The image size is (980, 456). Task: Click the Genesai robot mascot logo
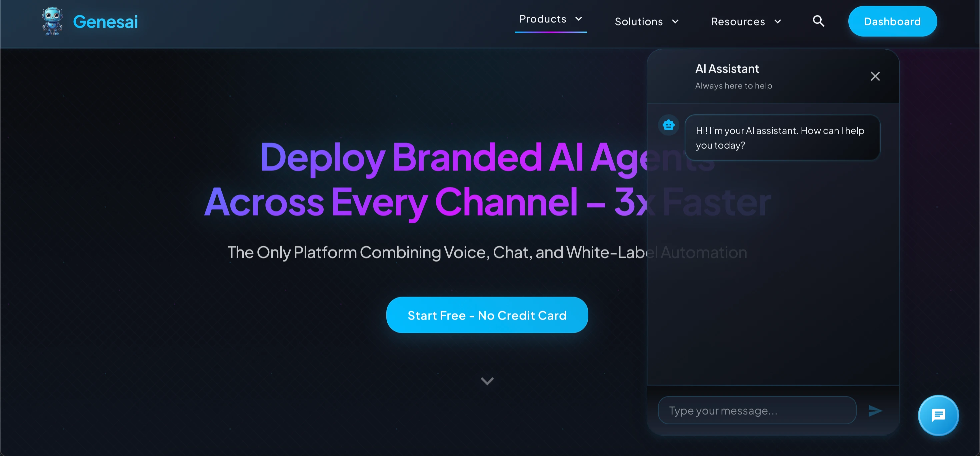[52, 21]
